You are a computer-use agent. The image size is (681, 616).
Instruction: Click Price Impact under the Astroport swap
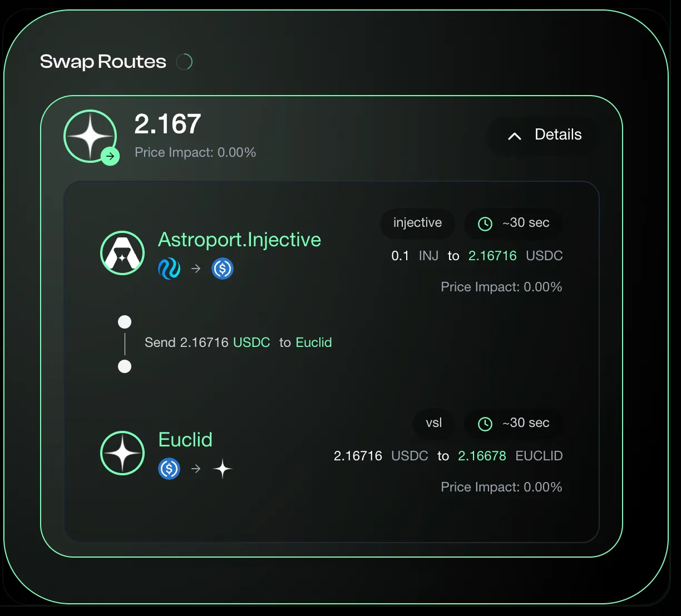click(x=501, y=287)
